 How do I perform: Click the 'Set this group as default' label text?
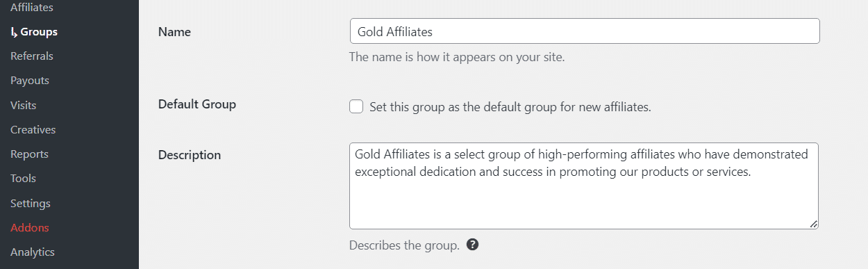point(510,107)
